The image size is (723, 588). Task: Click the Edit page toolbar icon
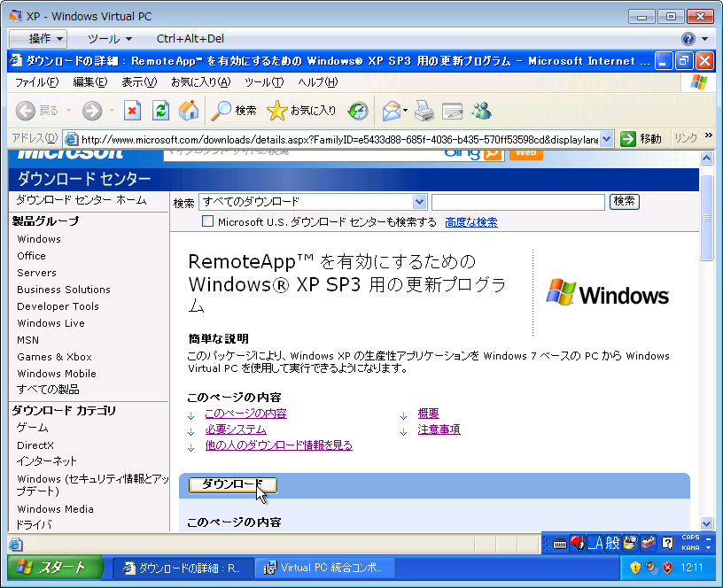pyautogui.click(x=453, y=111)
